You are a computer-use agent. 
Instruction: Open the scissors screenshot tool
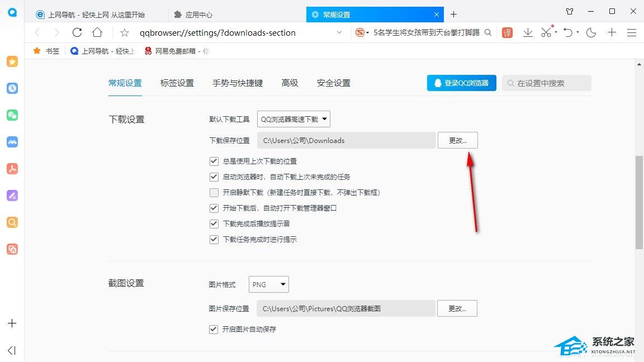tap(546, 32)
